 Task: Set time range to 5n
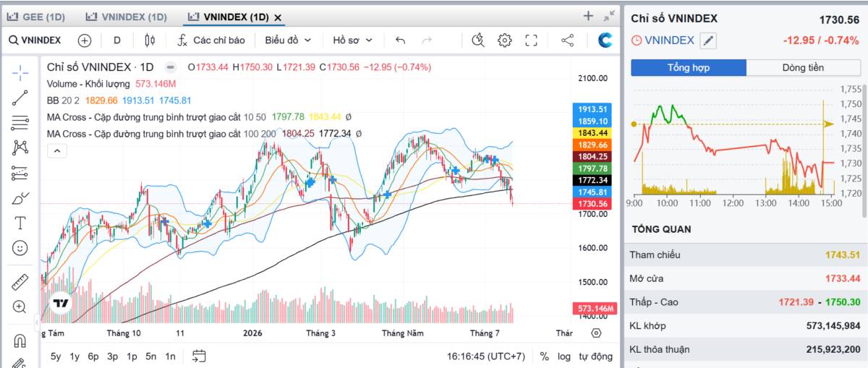[150, 356]
